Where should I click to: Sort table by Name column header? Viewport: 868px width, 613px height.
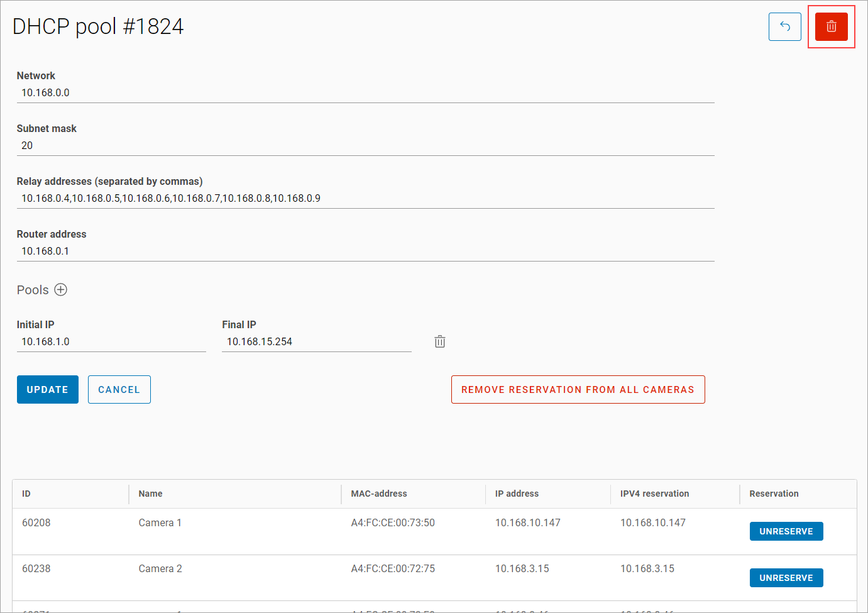150,494
